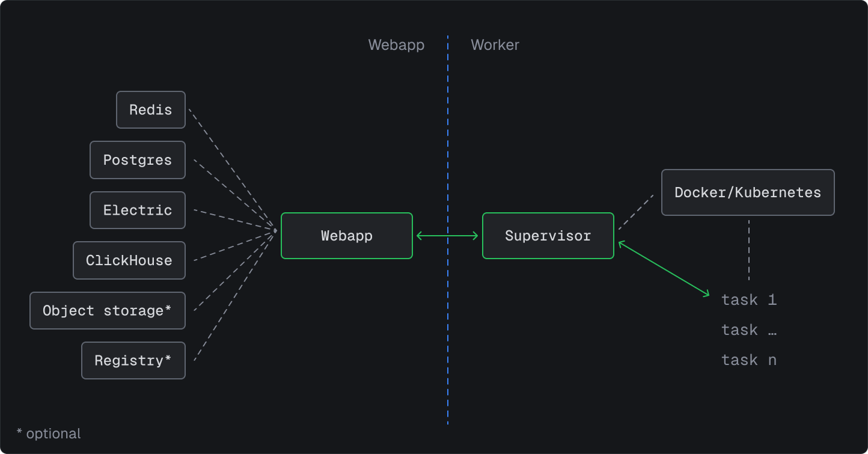The image size is (868, 454).
Task: Select the ClickHouse node
Action: click(129, 260)
